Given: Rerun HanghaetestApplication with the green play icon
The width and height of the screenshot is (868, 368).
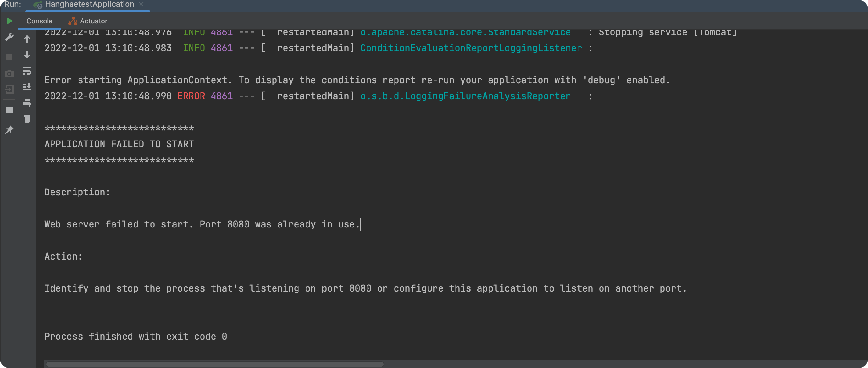Looking at the screenshot, I should [10, 21].
